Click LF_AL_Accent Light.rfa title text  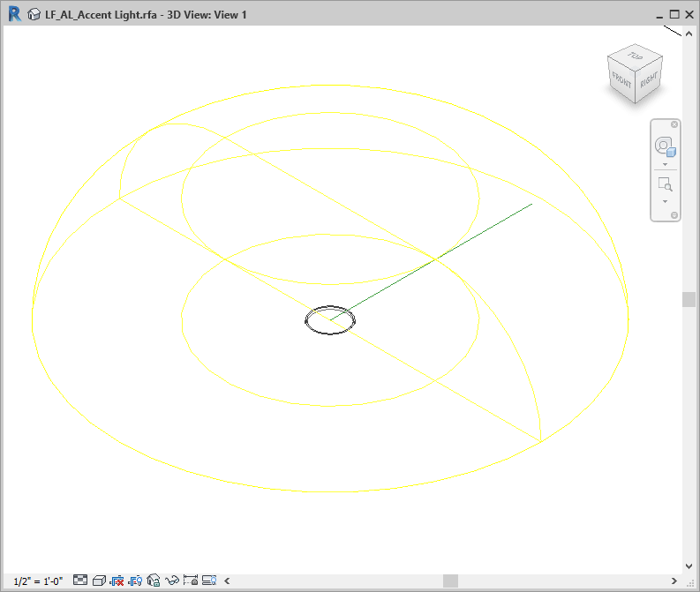(x=101, y=15)
